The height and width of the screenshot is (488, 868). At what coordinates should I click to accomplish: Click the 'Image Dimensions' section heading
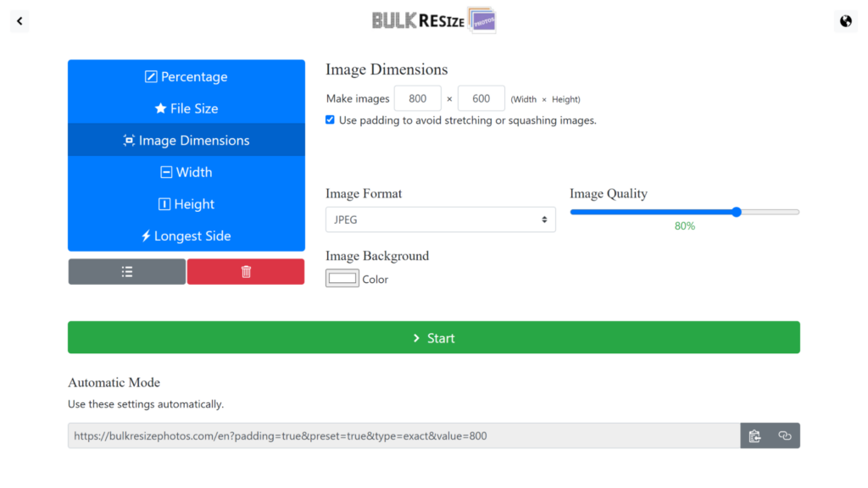387,69
